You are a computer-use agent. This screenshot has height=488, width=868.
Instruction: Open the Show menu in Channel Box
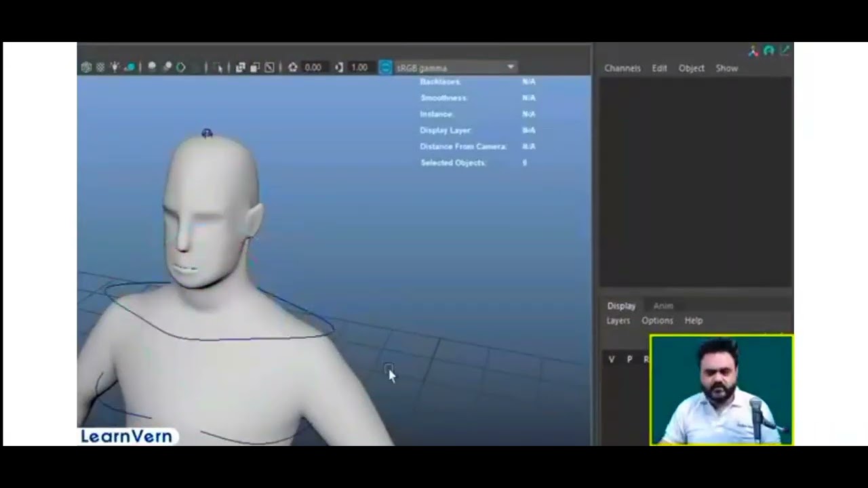coord(727,68)
